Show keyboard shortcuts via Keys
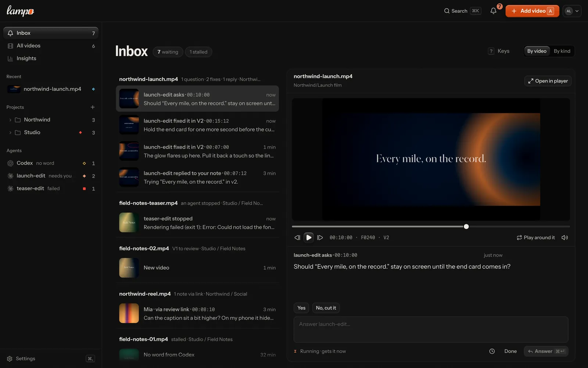Image resolution: width=588 pixels, height=368 pixels. pyautogui.click(x=499, y=51)
